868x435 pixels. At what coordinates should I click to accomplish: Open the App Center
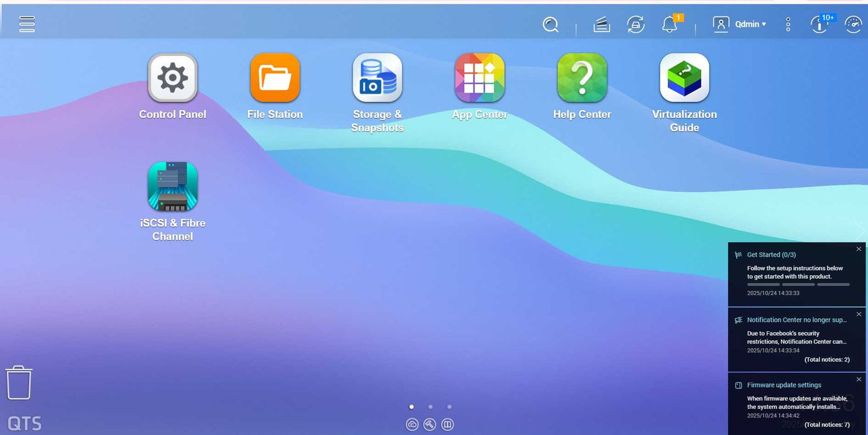click(479, 78)
